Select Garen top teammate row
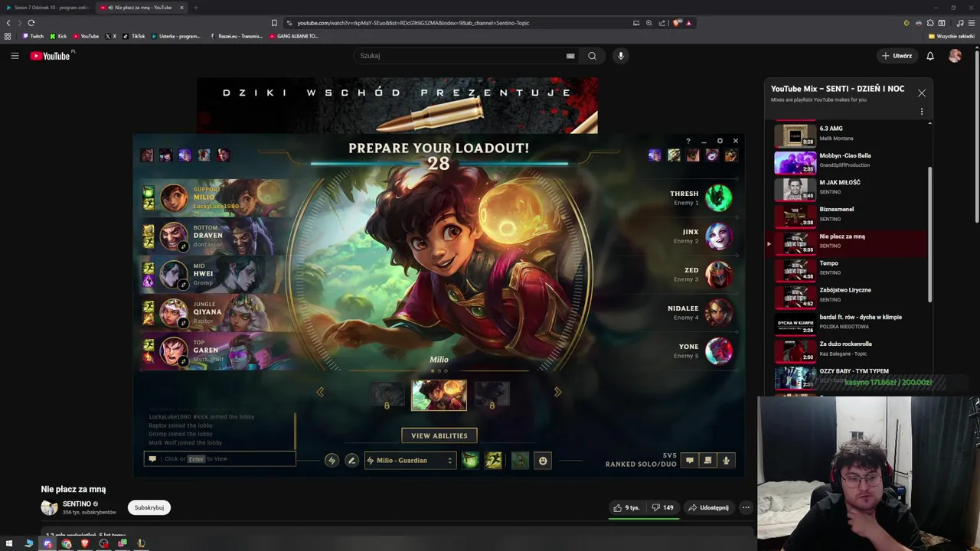Image resolution: width=980 pixels, height=551 pixels. click(x=214, y=351)
